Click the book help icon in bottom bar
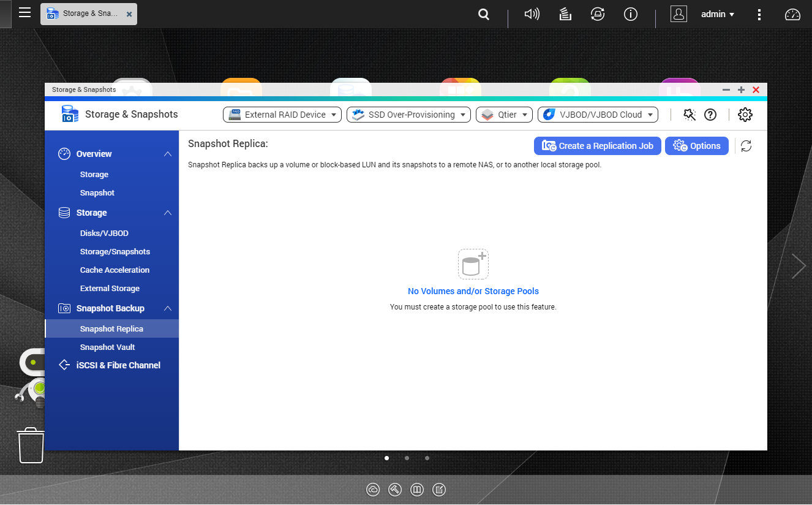The image size is (812, 505). 417,490
